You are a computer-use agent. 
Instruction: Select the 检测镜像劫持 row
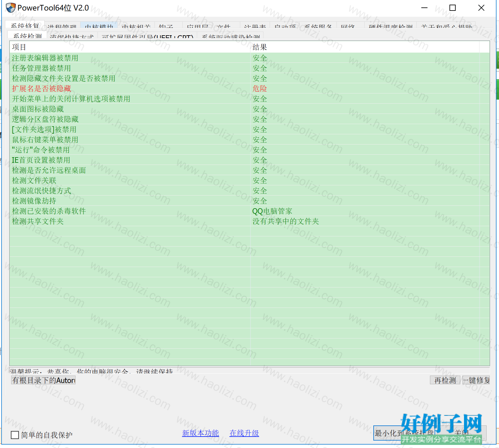pyautogui.click(x=249, y=201)
